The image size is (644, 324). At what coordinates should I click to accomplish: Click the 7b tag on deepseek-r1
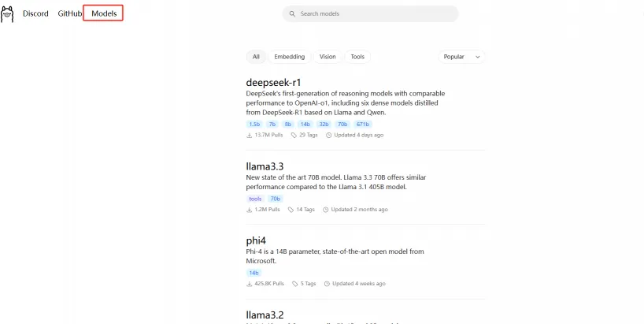pyautogui.click(x=272, y=125)
